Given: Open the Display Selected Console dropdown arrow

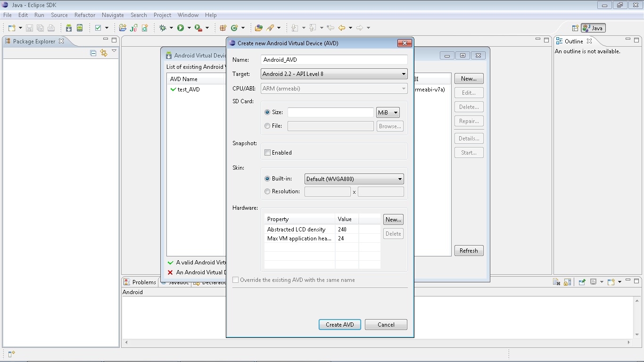Looking at the screenshot, I should coord(602,282).
